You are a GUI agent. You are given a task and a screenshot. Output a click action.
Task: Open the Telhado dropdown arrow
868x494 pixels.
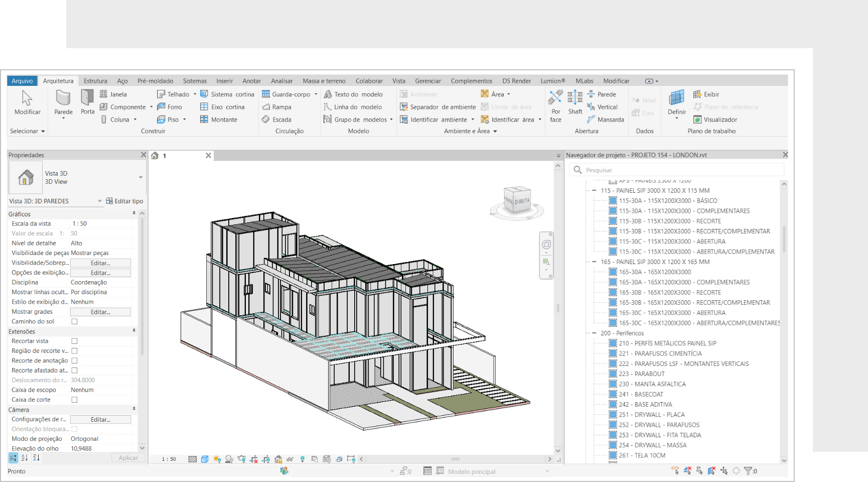pos(195,94)
